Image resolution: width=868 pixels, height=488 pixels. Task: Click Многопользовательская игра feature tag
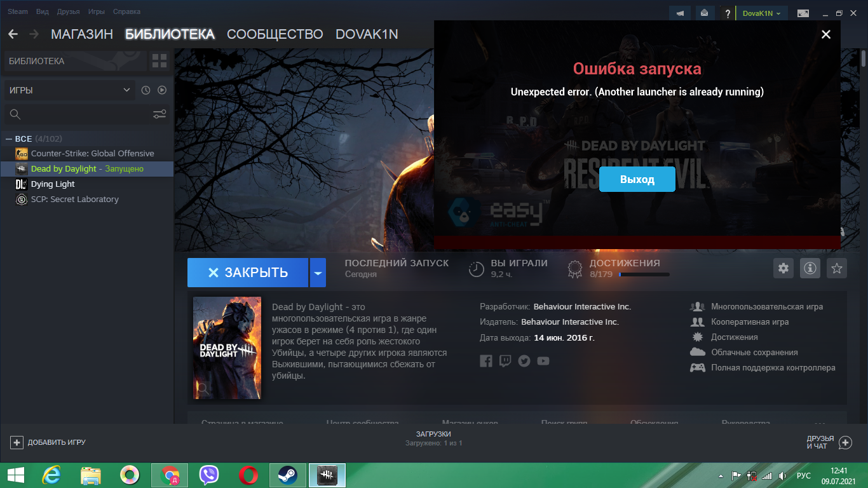pos(767,306)
